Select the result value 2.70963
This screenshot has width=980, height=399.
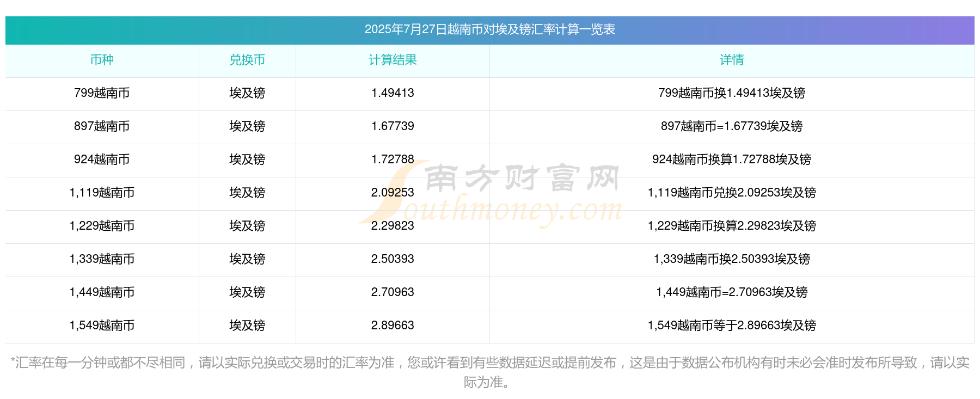click(x=393, y=292)
